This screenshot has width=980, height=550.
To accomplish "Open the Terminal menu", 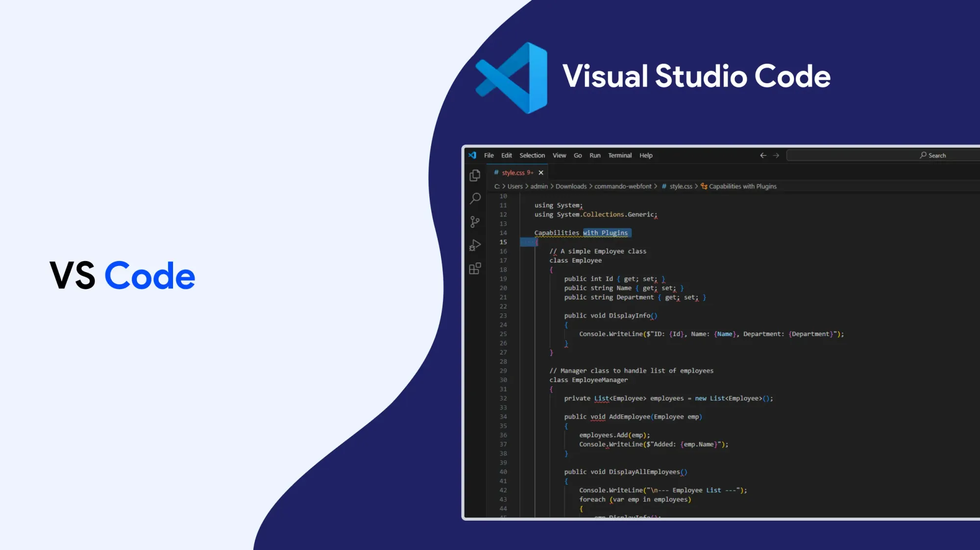I will (620, 155).
